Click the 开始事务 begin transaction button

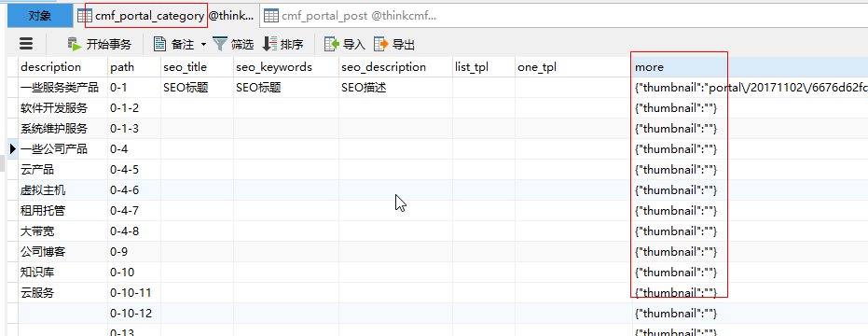tap(99, 45)
